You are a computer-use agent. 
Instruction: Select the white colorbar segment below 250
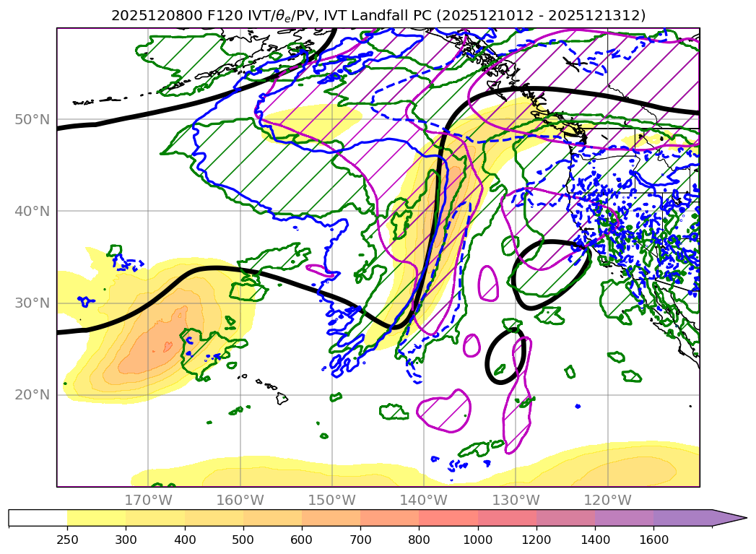coord(38,518)
